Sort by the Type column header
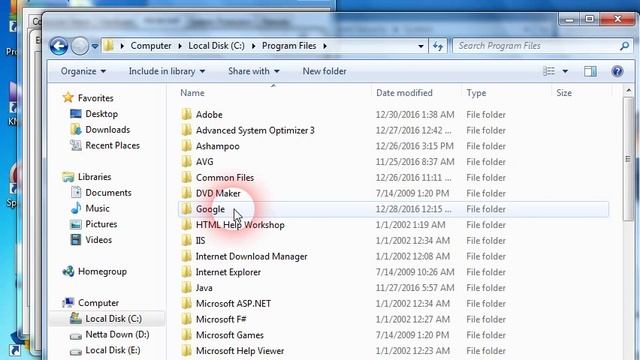Screen dimensions: 640x360 tap(476, 93)
